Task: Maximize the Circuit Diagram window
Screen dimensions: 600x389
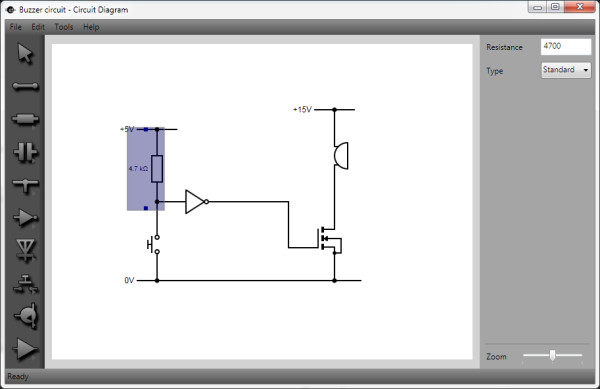Action: 555,7
